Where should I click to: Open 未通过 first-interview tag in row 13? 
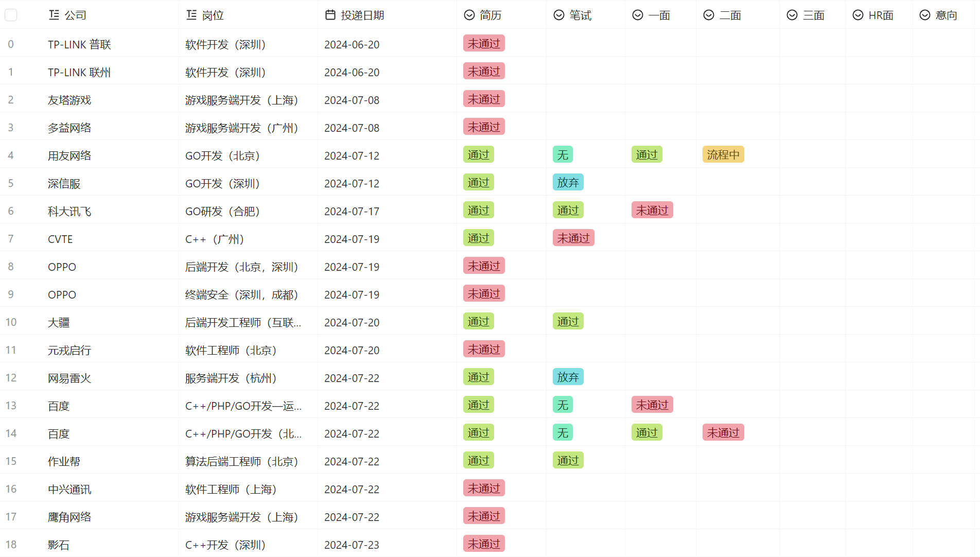[652, 405]
